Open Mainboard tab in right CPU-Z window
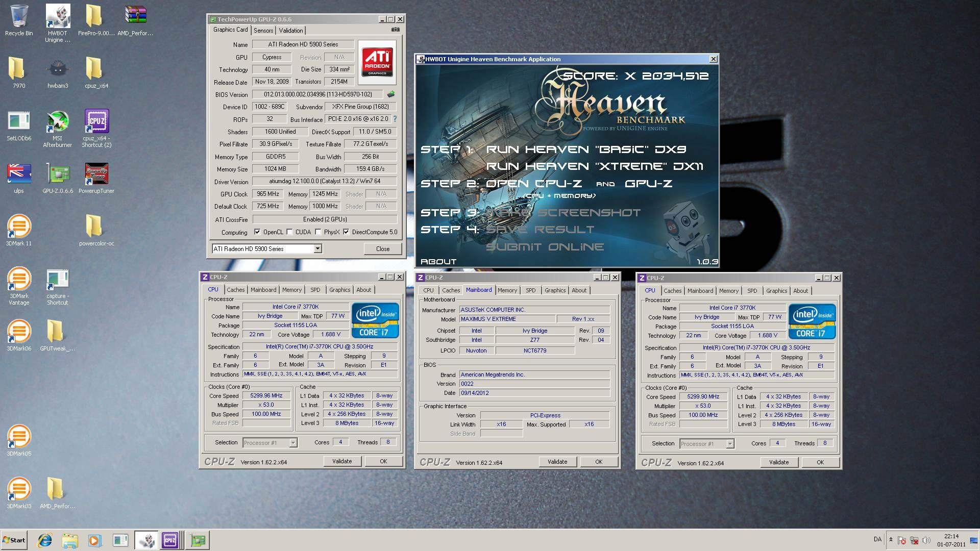The image size is (980, 551). coord(700,291)
